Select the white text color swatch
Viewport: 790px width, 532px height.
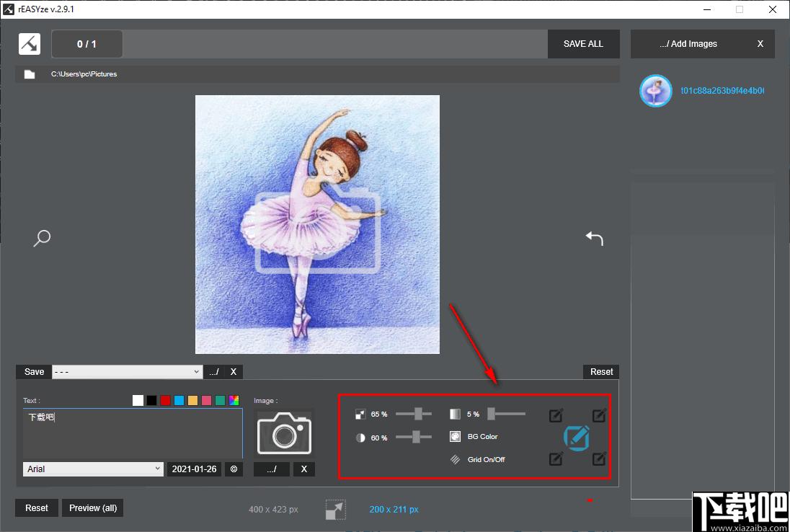[x=138, y=401]
